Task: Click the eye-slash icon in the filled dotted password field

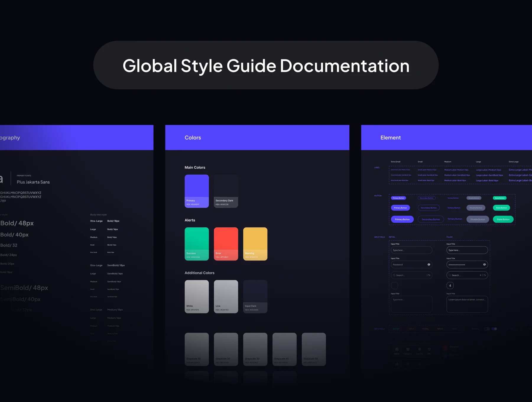Action: tap(484, 265)
